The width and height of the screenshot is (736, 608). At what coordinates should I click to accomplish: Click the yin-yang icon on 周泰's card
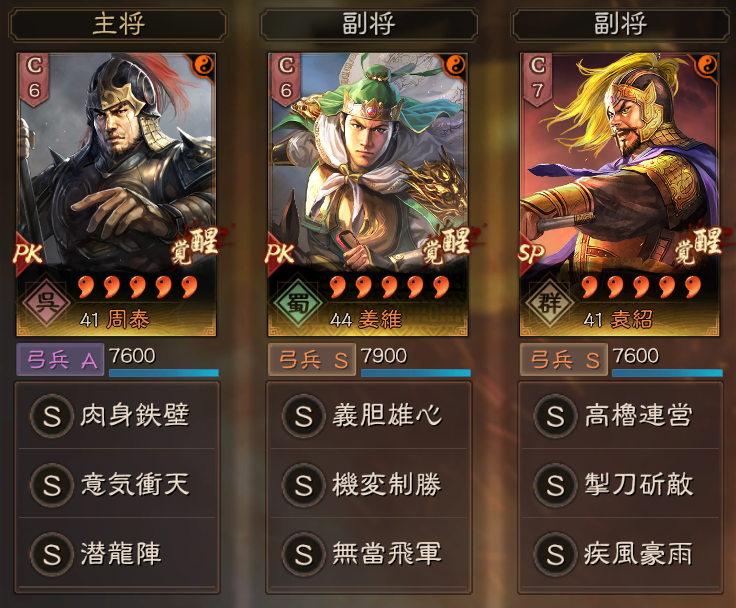pyautogui.click(x=203, y=65)
